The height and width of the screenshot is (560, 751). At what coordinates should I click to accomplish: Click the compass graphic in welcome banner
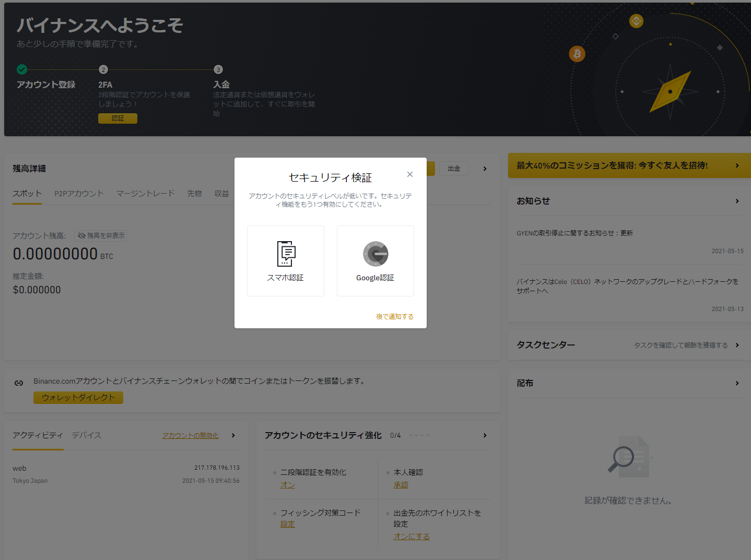click(x=670, y=92)
